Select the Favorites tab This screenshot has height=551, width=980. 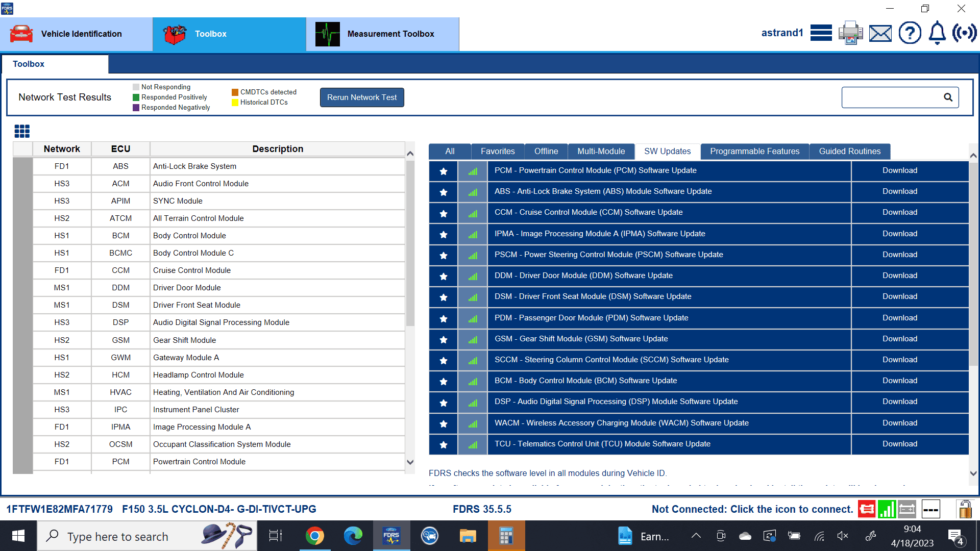pos(498,152)
